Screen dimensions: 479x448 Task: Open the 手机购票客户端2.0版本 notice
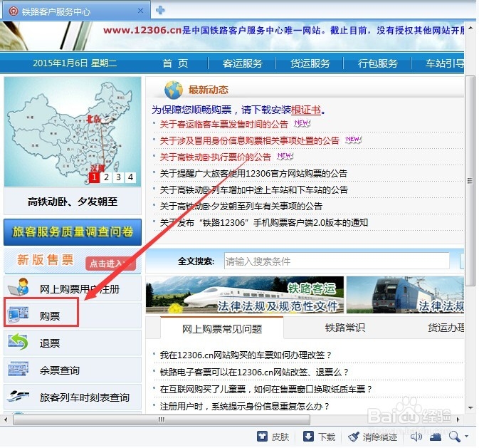point(264,223)
